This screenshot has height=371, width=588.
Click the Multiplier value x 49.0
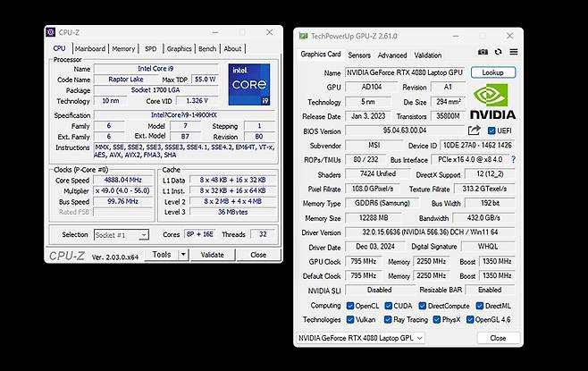point(123,190)
